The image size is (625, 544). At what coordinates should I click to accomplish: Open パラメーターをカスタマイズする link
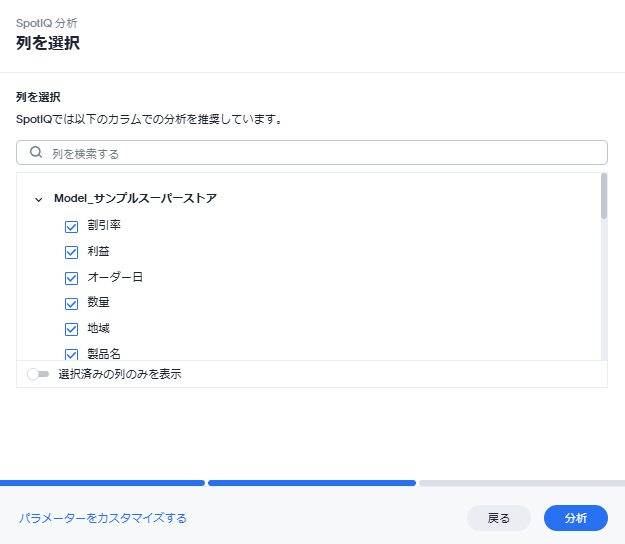[102, 518]
